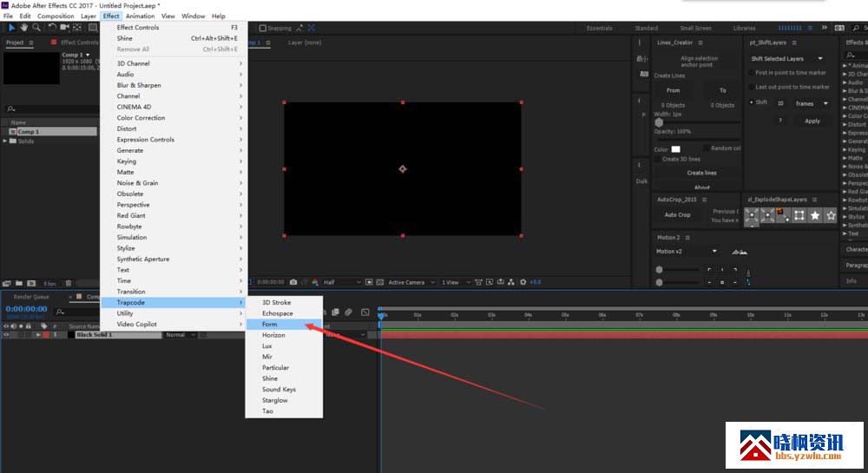This screenshot has height=473, width=868.
Task: Select the Zoom magnifier tool
Action: click(x=36, y=27)
